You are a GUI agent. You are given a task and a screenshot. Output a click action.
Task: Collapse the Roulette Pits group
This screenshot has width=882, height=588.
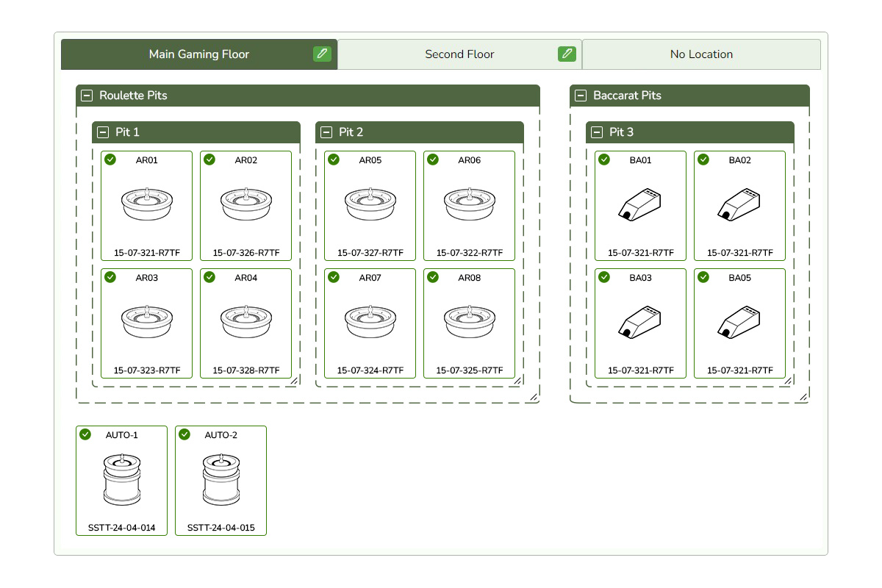point(87,96)
